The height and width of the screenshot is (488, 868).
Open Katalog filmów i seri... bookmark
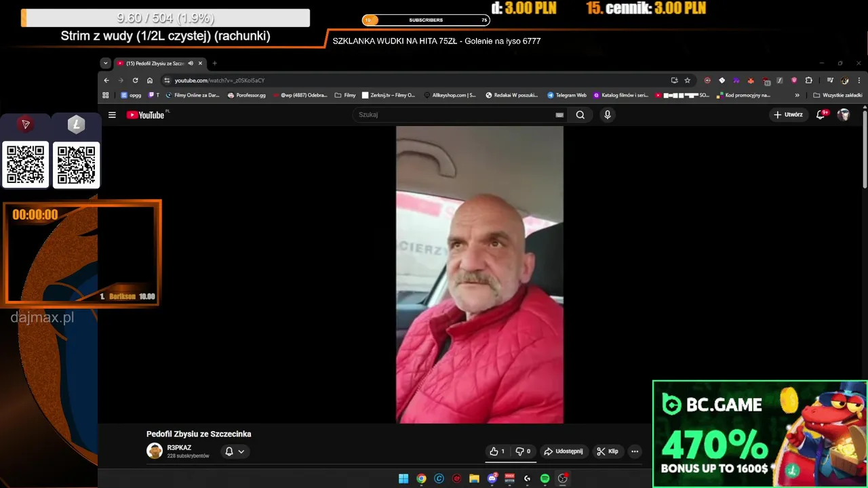click(620, 96)
